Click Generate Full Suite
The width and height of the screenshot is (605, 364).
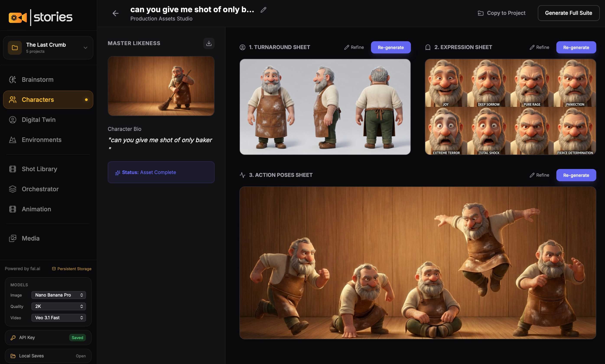[568, 13]
